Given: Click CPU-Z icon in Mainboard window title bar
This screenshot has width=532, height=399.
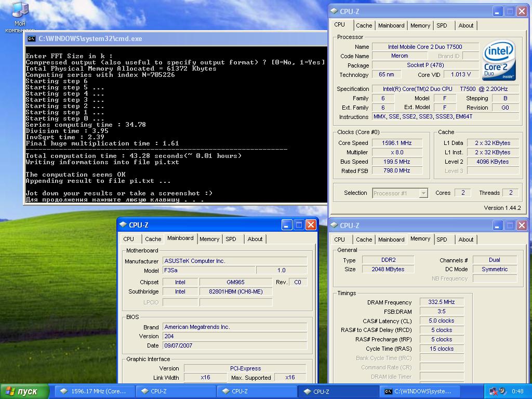Looking at the screenshot, I should pos(123,224).
